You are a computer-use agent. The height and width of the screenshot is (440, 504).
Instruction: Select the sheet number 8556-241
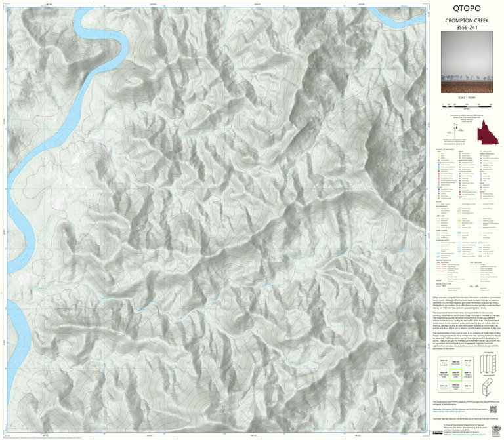point(467,28)
